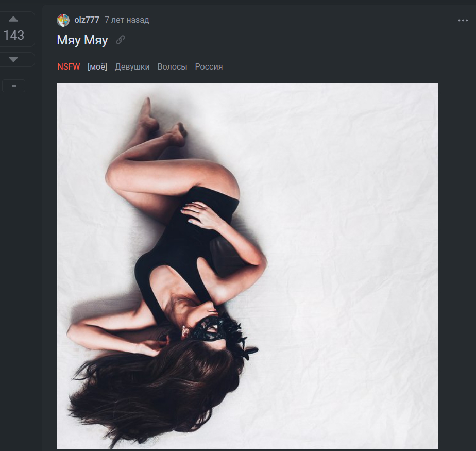Image resolution: width=476 pixels, height=451 pixels.
Task: Click the '7 лет назад' timestamp
Action: click(x=127, y=20)
